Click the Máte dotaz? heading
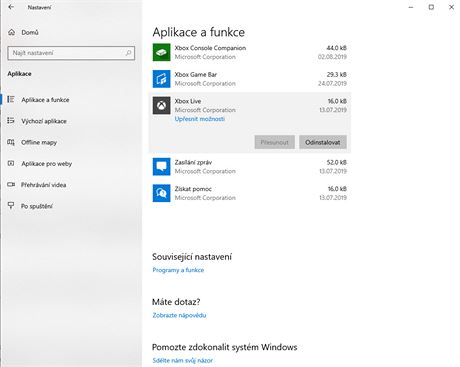Screen dimensions: 460x367 click(x=176, y=302)
